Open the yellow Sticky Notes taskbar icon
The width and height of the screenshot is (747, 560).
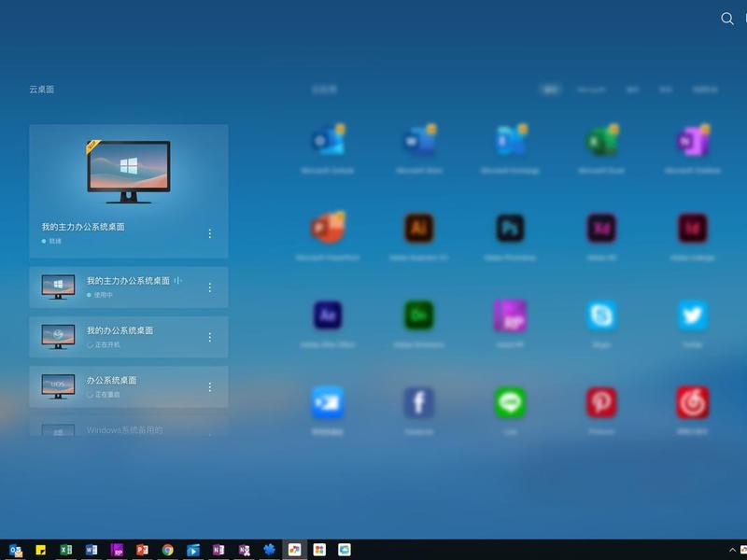coord(40,550)
